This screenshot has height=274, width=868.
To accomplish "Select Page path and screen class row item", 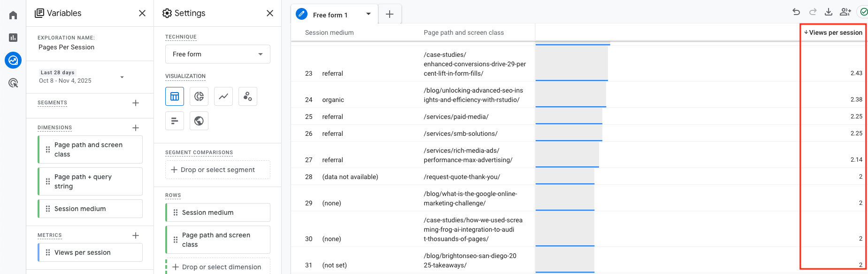I will click(218, 240).
